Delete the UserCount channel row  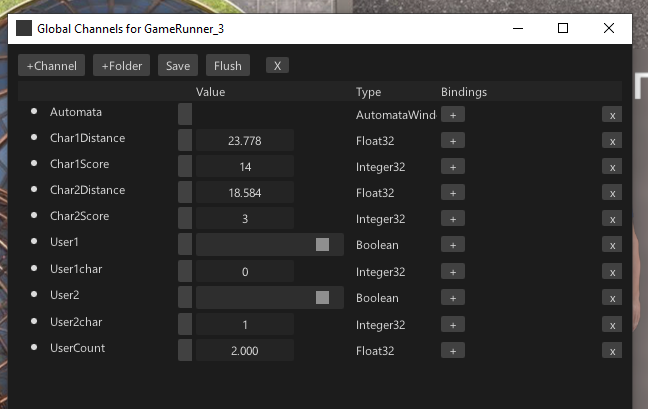(612, 351)
